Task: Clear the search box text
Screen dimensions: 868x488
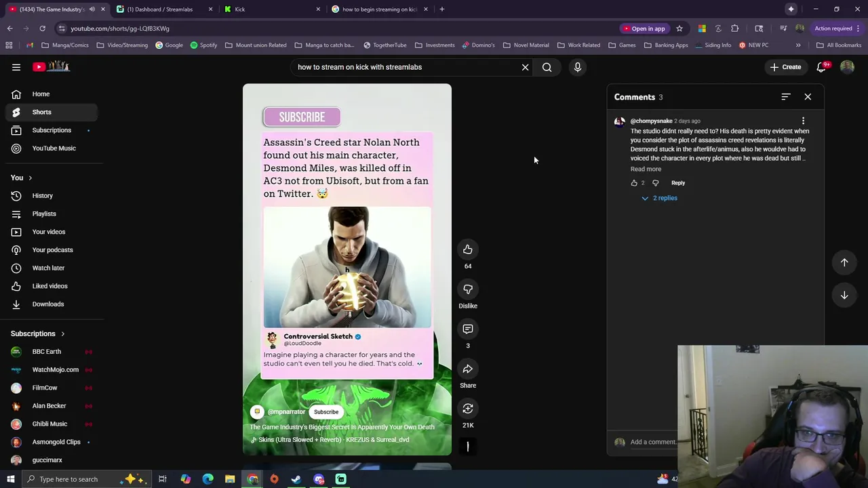Action: click(x=525, y=67)
